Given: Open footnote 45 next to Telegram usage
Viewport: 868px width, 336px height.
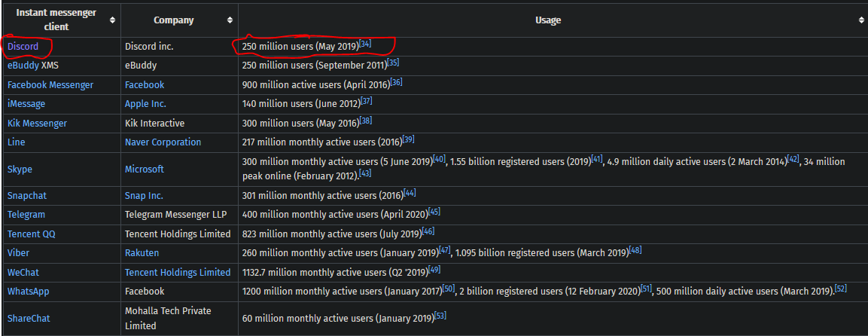Looking at the screenshot, I should click(434, 212).
